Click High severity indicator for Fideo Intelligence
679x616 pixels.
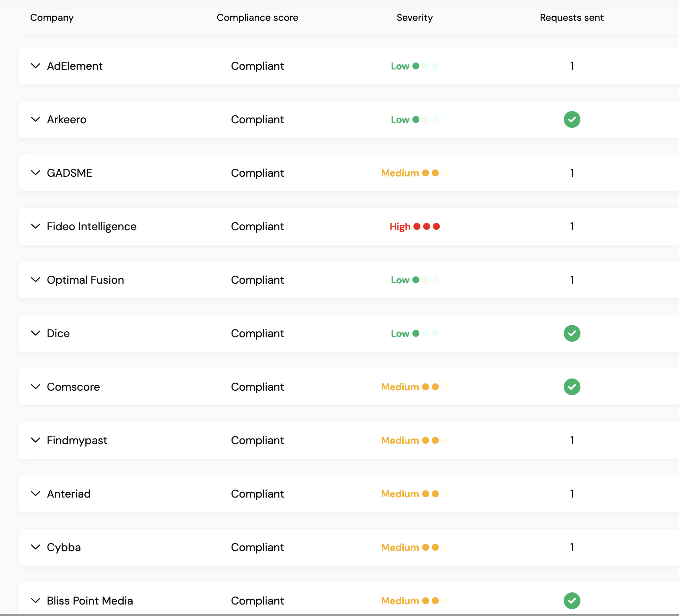coord(415,226)
